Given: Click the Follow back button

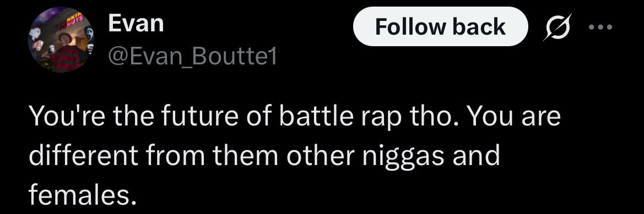Looking at the screenshot, I should (x=440, y=26).
